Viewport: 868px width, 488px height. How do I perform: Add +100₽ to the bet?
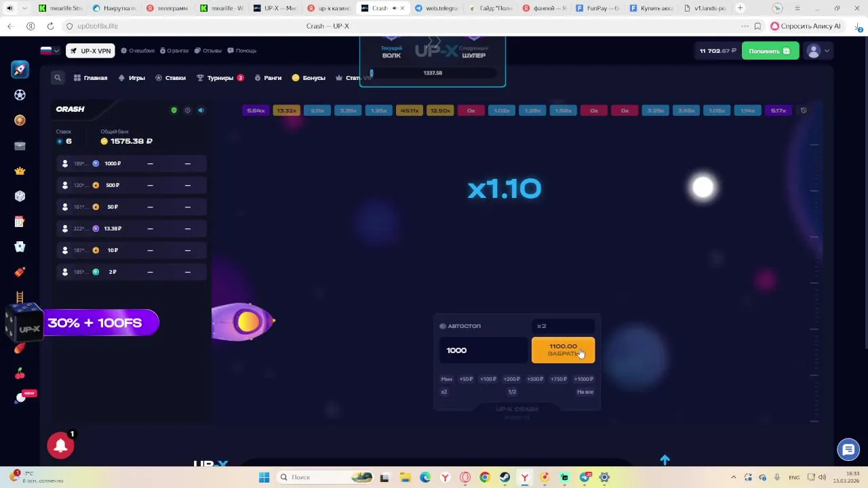tap(488, 379)
